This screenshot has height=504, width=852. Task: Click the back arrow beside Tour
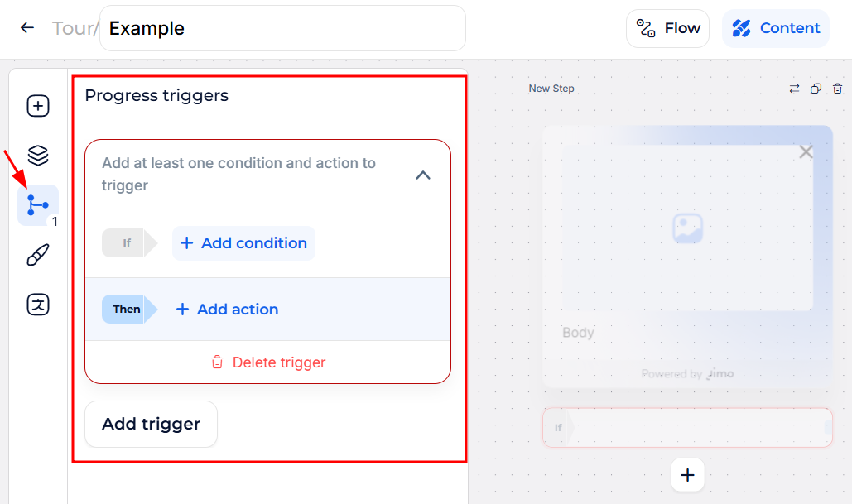coord(27,28)
